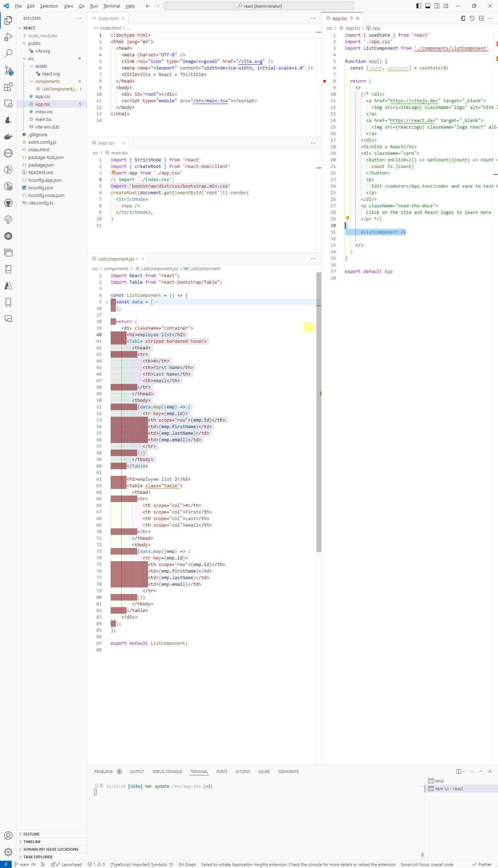Select the cmd terminal instance
This screenshot has height=868, width=498.
(x=439, y=781)
